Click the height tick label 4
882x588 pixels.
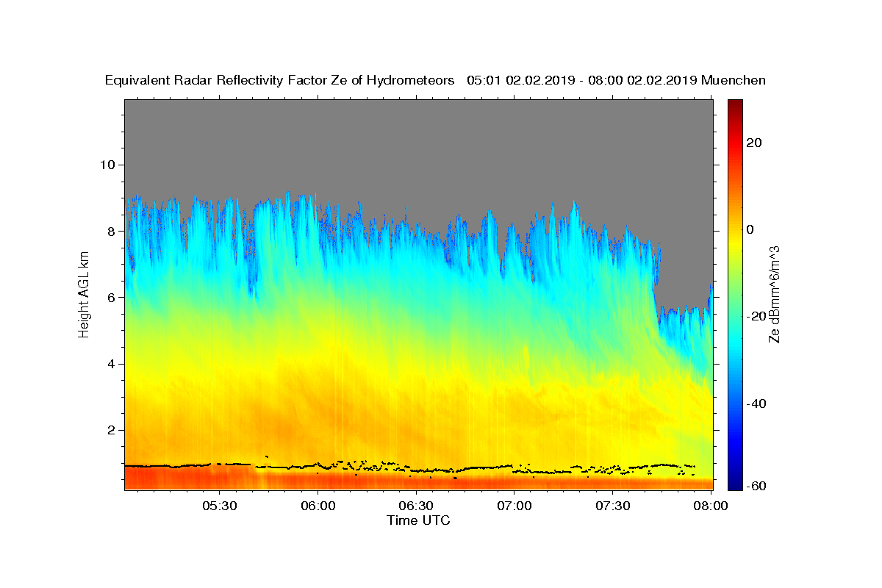pos(113,364)
